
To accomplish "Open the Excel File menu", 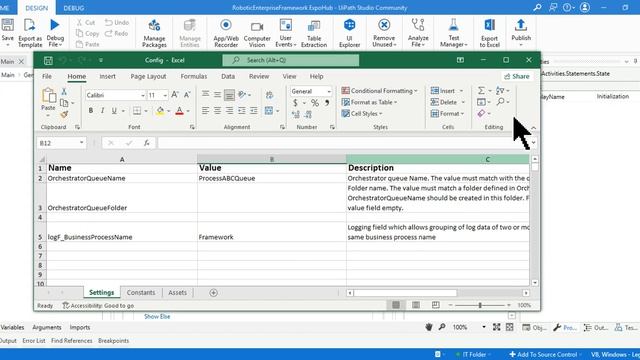I will click(x=47, y=76).
